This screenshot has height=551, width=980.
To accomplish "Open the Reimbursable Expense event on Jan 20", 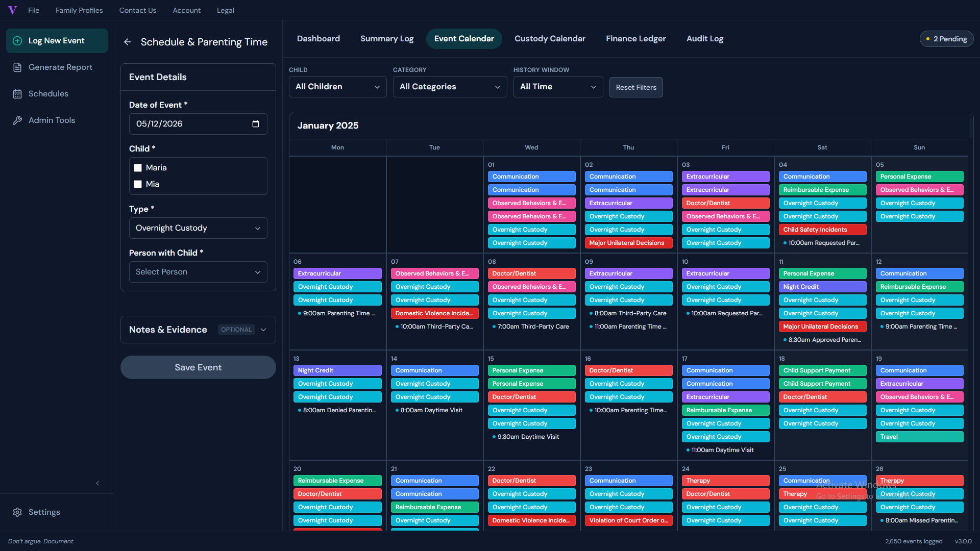I will click(x=337, y=481).
